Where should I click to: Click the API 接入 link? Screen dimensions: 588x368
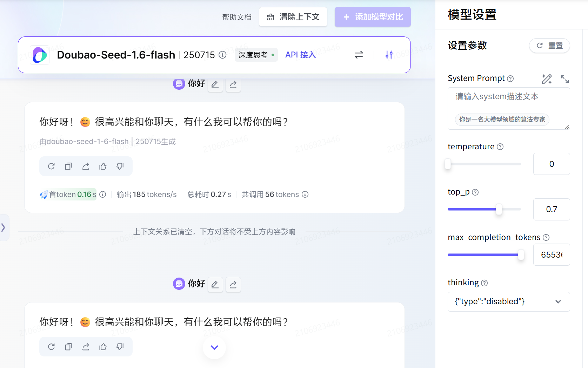click(300, 55)
